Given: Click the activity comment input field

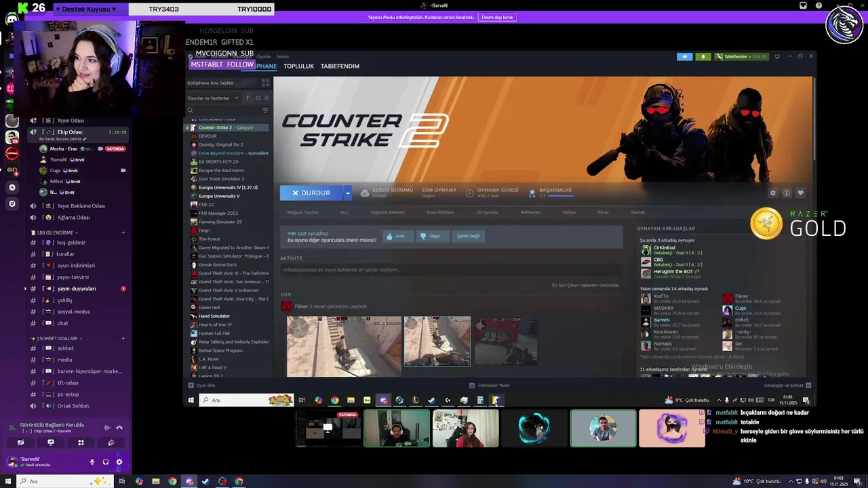Looking at the screenshot, I should (x=451, y=270).
